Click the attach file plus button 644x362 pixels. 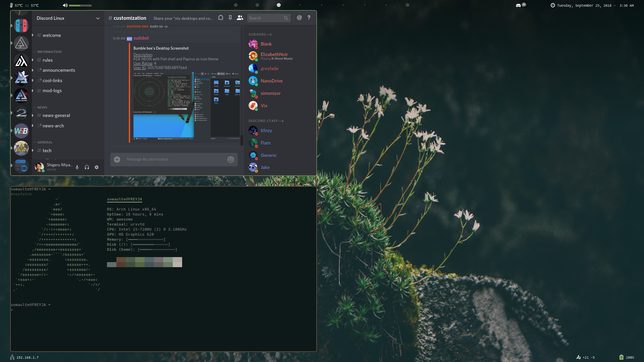[x=117, y=160]
